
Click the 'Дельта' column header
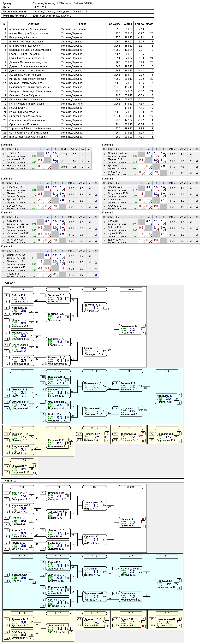(139, 24)
